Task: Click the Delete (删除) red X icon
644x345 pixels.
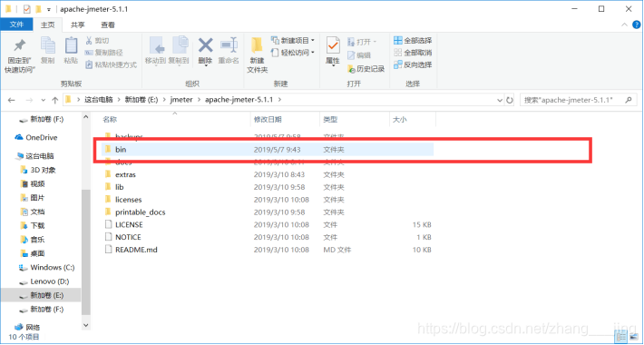Action: coord(205,44)
